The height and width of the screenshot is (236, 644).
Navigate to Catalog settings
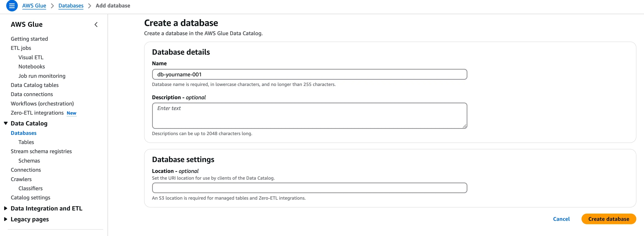click(x=30, y=198)
